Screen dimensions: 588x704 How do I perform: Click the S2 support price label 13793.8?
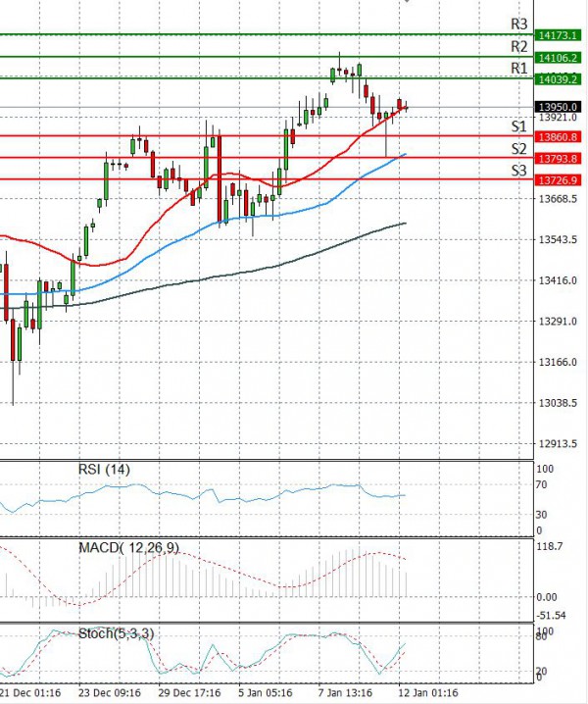(558, 158)
